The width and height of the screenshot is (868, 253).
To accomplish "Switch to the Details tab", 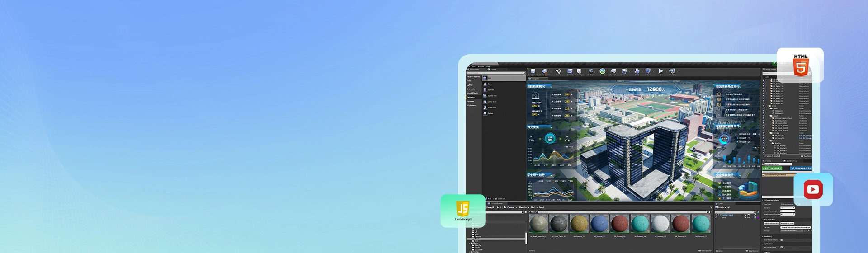I will click(768, 161).
